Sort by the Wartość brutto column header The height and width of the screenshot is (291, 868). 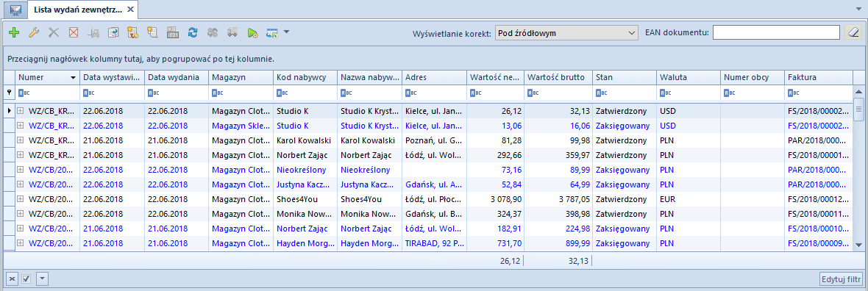coord(558,77)
